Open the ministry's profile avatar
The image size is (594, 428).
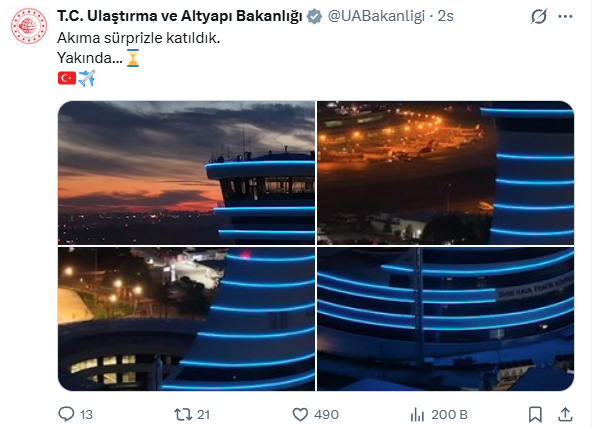point(29,26)
